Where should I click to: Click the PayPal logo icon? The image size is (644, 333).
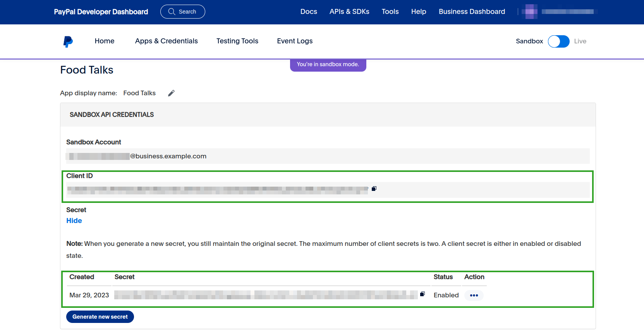pos(68,41)
